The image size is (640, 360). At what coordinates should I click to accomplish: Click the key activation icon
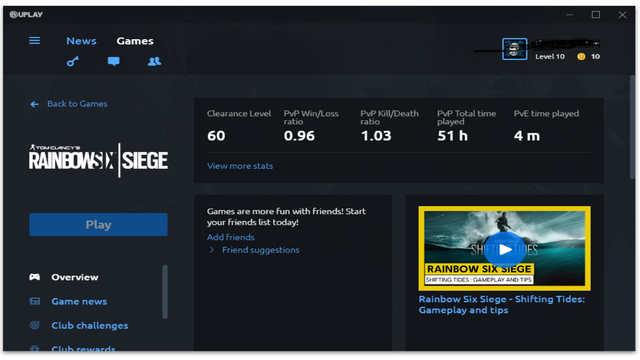click(x=73, y=62)
